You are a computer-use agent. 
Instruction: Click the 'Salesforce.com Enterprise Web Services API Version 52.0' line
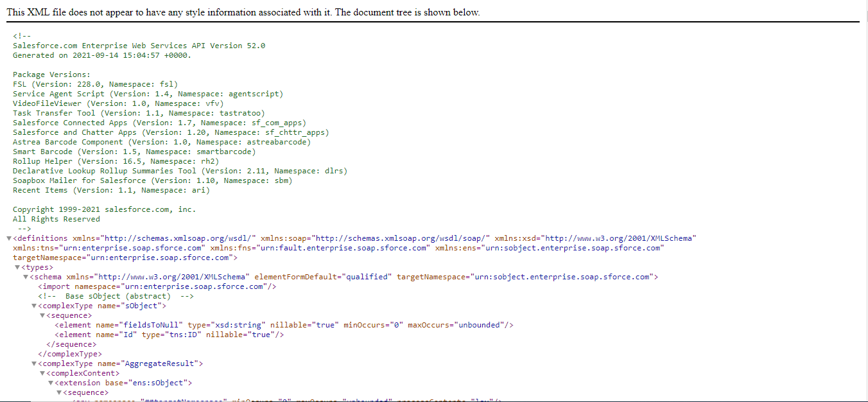[139, 46]
